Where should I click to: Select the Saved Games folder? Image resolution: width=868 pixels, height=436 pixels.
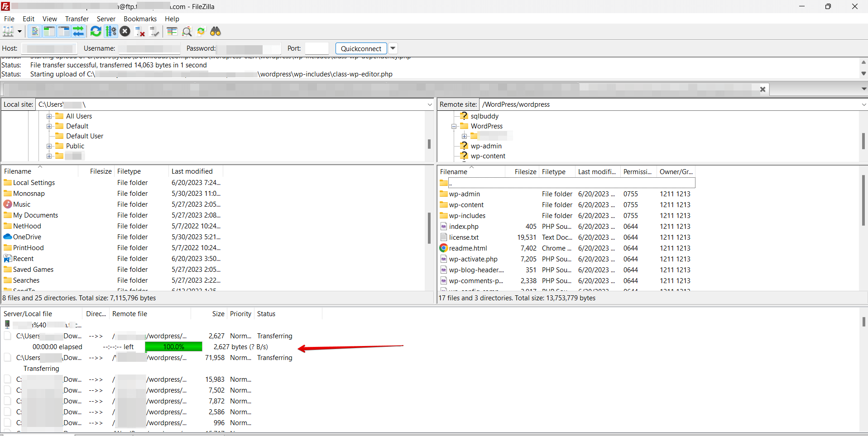coord(33,270)
